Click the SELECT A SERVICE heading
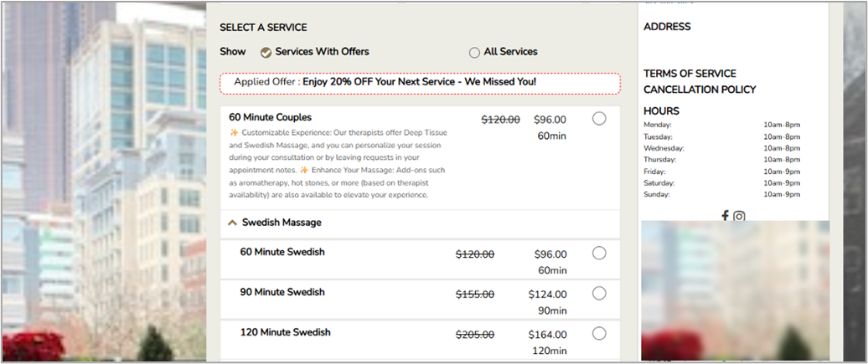Viewport: 868px width, 364px height. pyautogui.click(x=263, y=28)
